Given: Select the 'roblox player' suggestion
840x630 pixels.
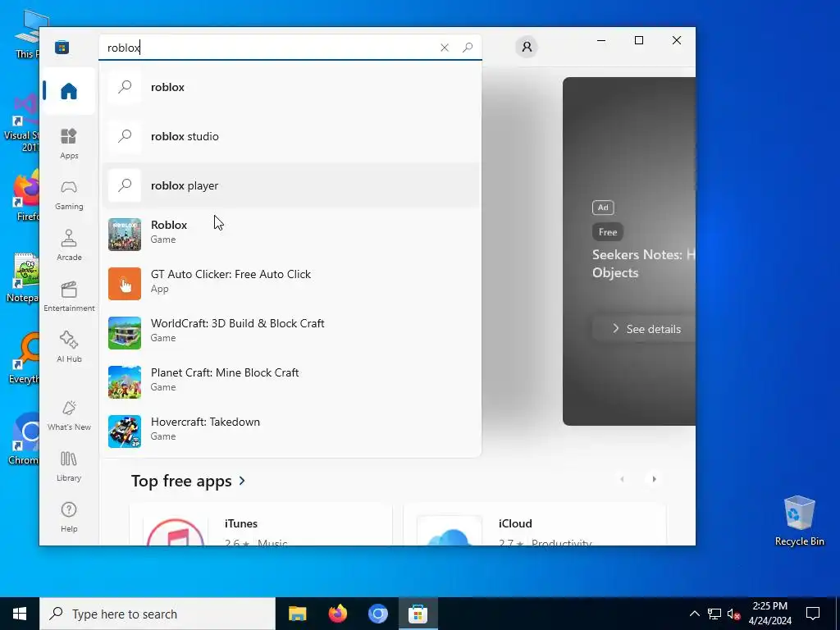Looking at the screenshot, I should [x=290, y=185].
